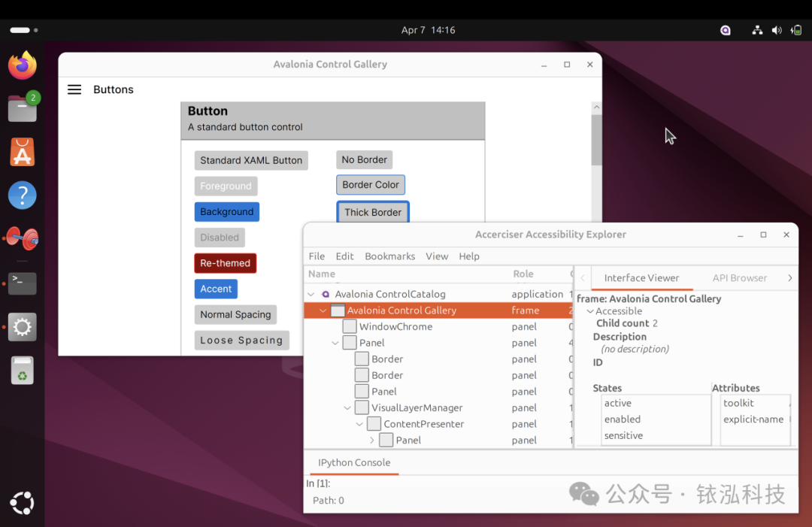Select the 'sensitive' state entry
This screenshot has width=812, height=527.
click(656, 435)
